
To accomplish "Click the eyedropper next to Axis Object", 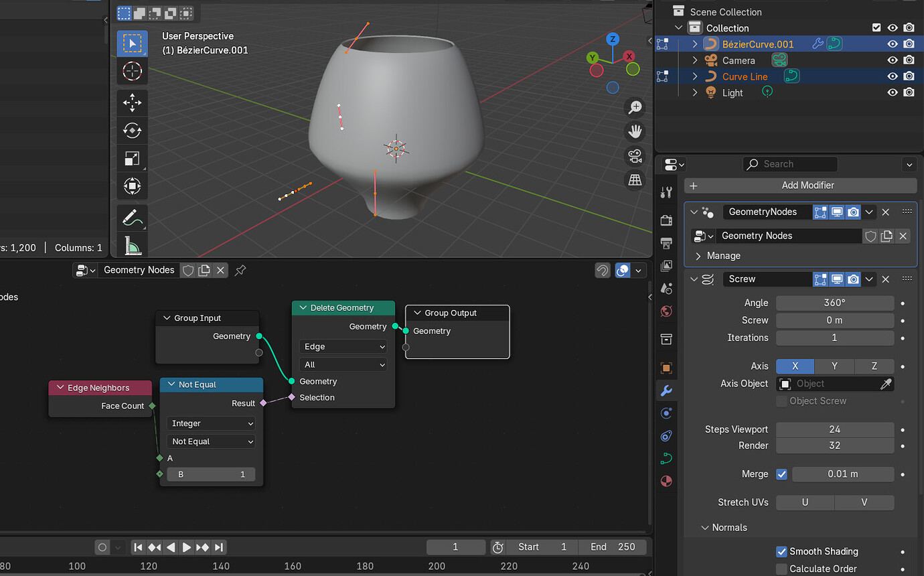I will pos(886,384).
